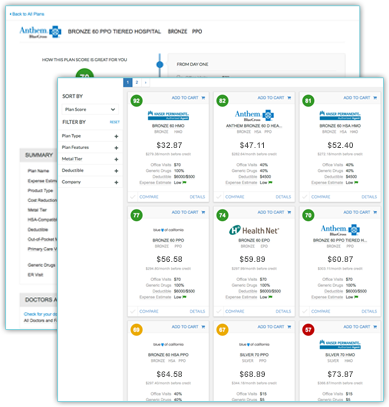Click the Anthem BlueCross logo in the header
Viewport: 389px width, 407px height.
[40, 32]
